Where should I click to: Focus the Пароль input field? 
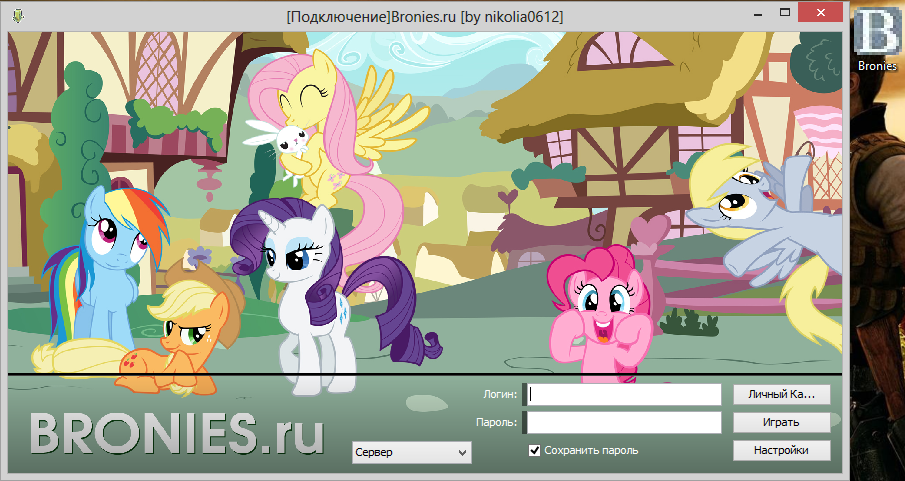point(624,422)
